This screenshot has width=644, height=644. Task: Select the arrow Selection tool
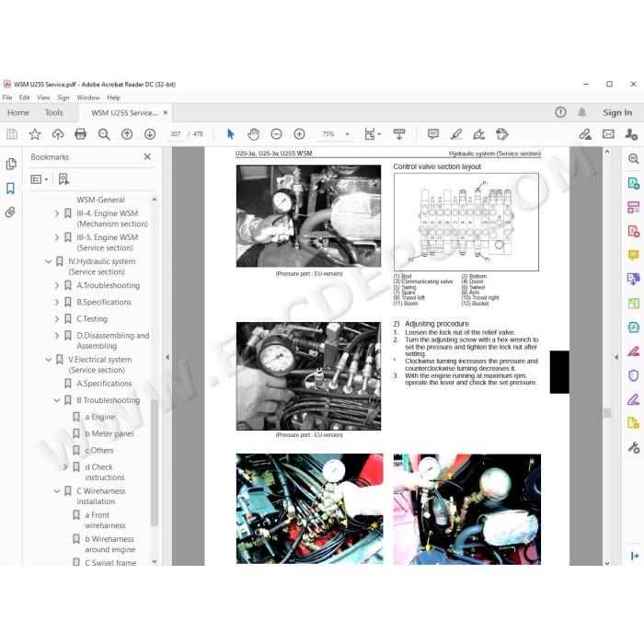click(x=230, y=134)
